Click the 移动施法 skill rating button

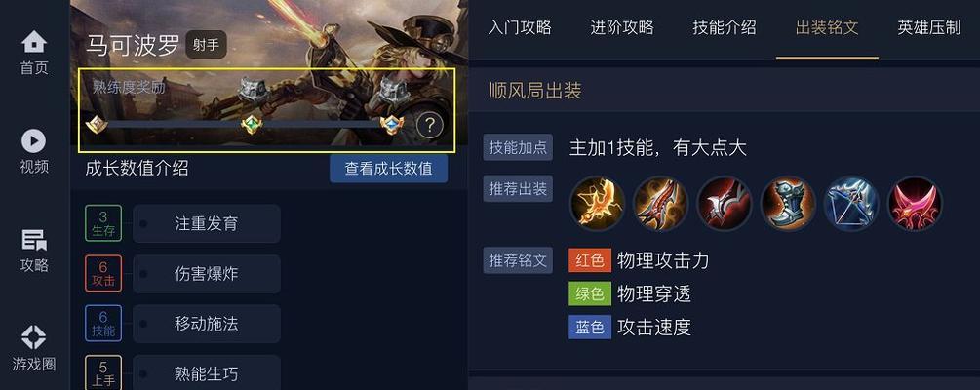point(207,324)
